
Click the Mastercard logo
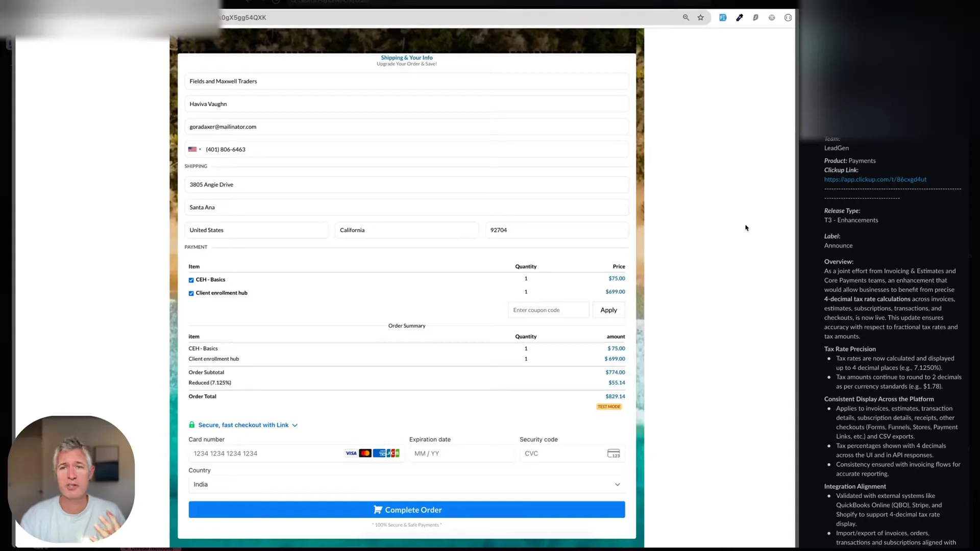coord(365,453)
